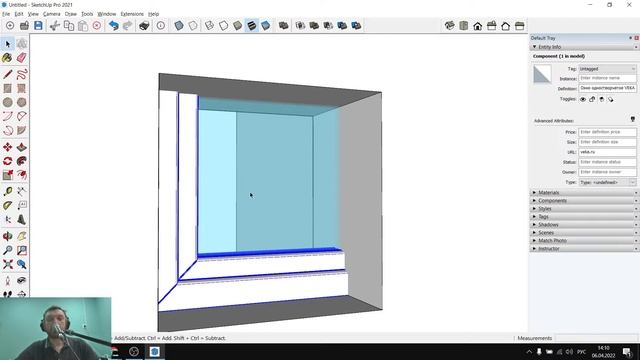Open the Help menu
Viewport: 640px width, 360px height.
[x=153, y=14]
